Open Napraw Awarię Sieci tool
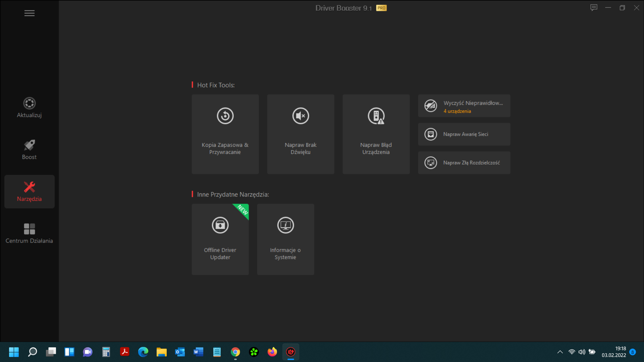 pos(464,134)
